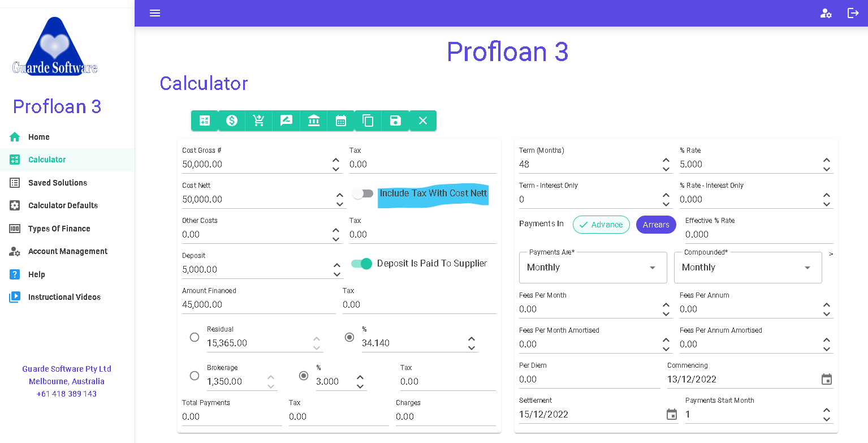Viewport: 868px width, 443px height.
Task: Decrease Brokerage % with down arrow
Action: coord(360,386)
